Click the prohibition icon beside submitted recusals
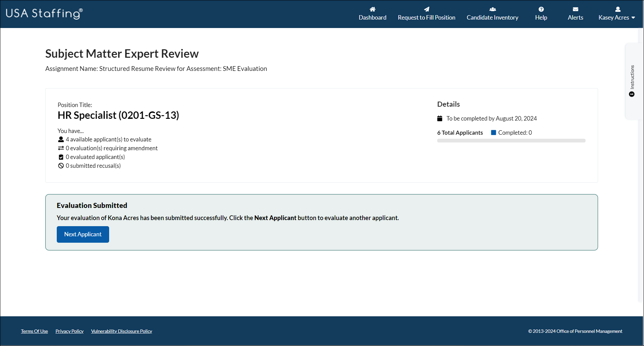Viewport: 644px width, 346px height. coord(60,165)
